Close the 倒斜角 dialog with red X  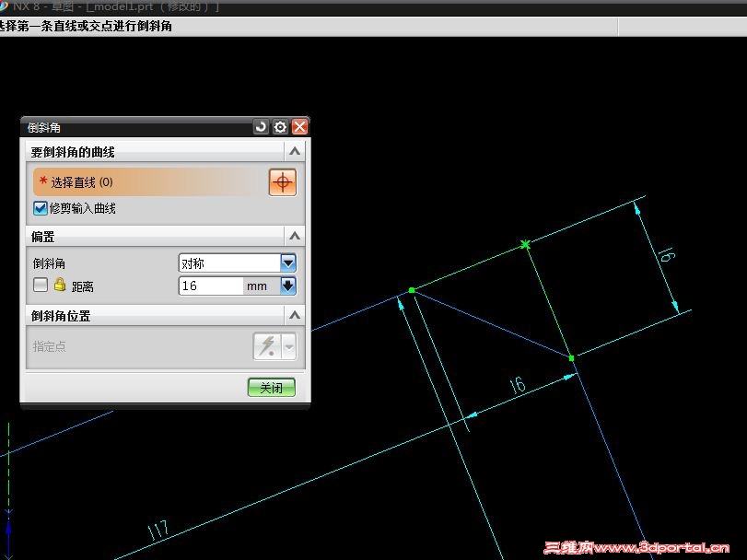point(299,127)
